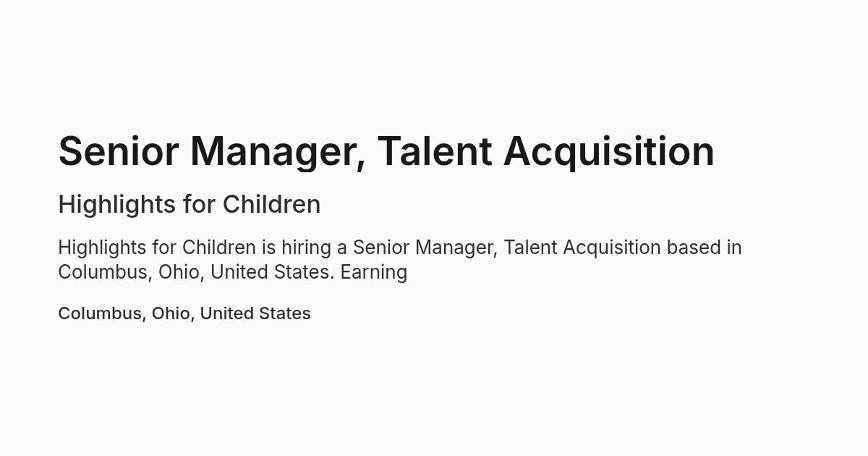The width and height of the screenshot is (868, 456).
Task: Click Highlights at the start of the description
Action: pyautogui.click(x=102, y=248)
